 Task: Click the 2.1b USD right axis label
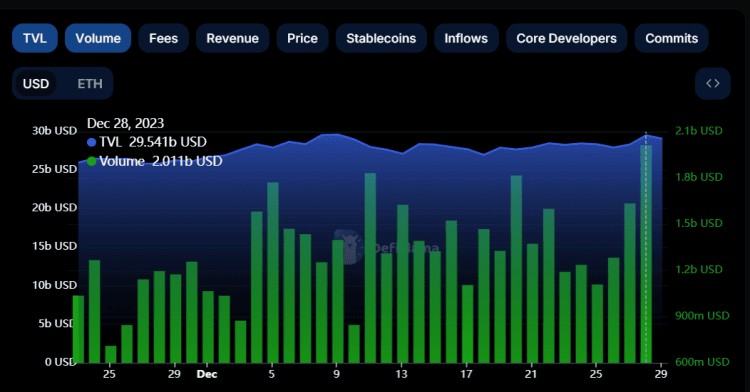click(x=699, y=131)
